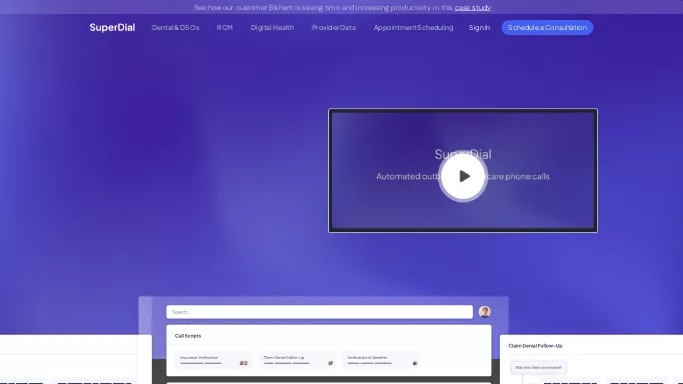This screenshot has height=384, width=683.
Task: Click the 'Was the claim processed?' node
Action: click(x=538, y=367)
